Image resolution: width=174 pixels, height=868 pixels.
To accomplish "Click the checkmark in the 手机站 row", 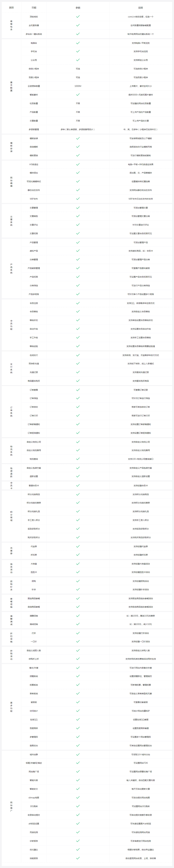I will point(78,51).
